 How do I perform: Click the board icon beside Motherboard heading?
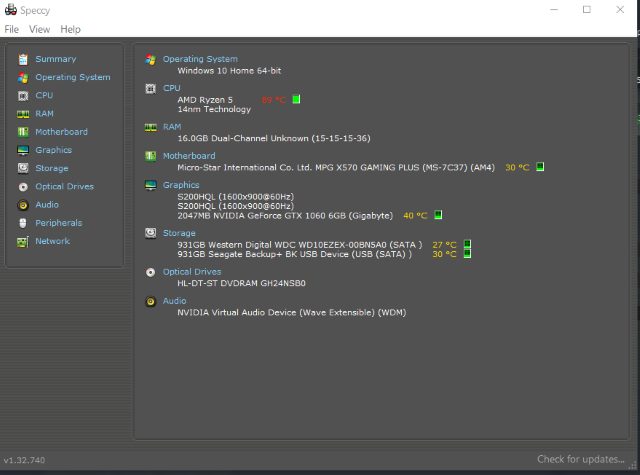click(151, 156)
